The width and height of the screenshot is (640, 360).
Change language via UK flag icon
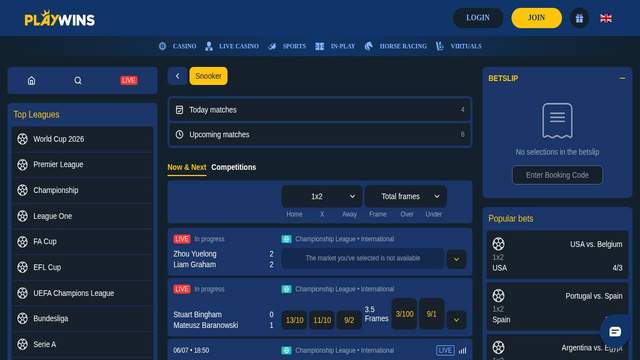(x=606, y=18)
